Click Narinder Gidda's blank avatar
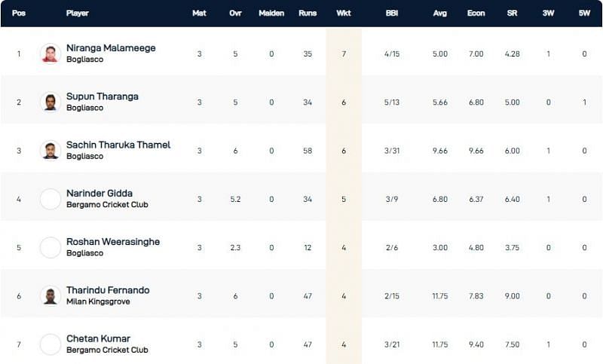The width and height of the screenshot is (603, 364). coord(51,199)
